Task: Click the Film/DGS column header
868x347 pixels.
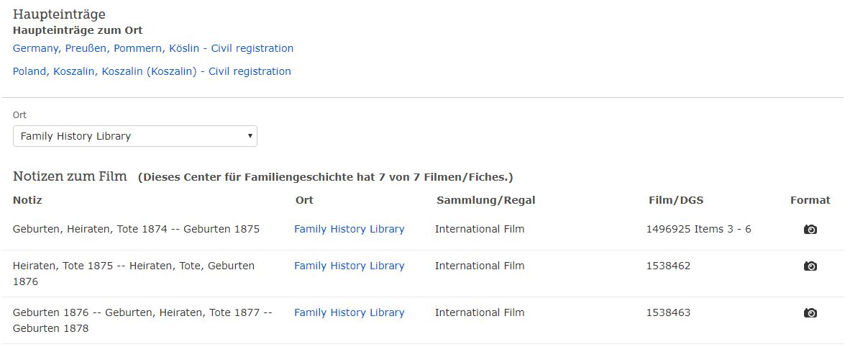Action: 675,200
